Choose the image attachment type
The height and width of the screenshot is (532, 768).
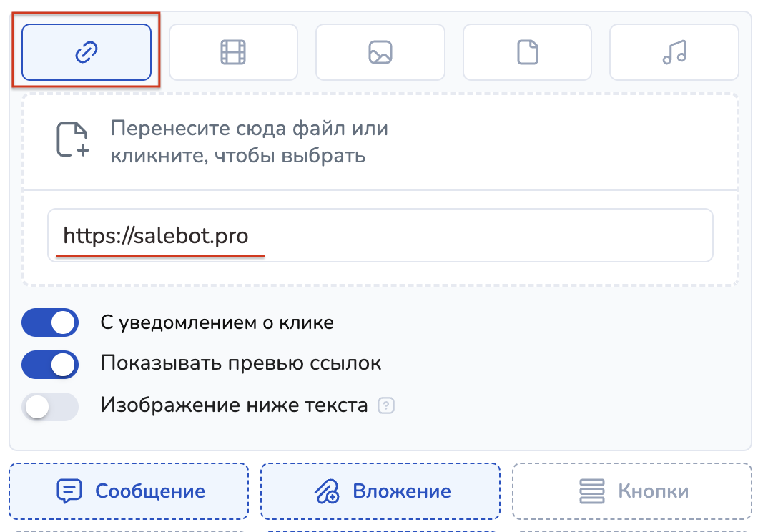380,52
